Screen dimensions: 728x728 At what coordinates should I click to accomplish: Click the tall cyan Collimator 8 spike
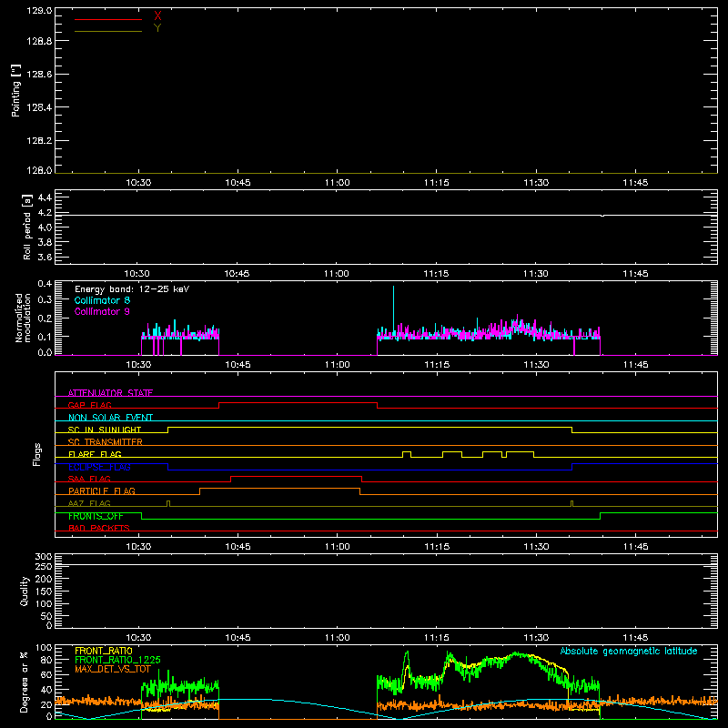394,308
